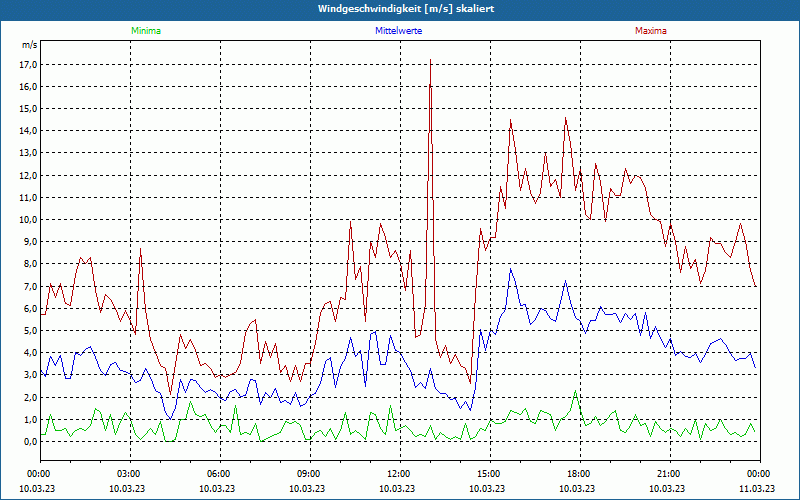Click the 10,0 y-axis value
Viewport: 800px width, 500px height.
click(x=28, y=219)
